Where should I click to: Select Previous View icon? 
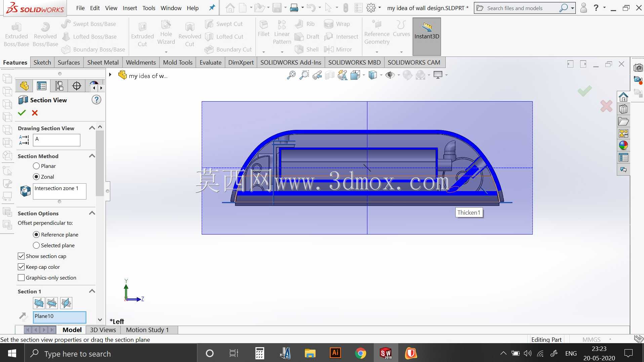(x=317, y=75)
